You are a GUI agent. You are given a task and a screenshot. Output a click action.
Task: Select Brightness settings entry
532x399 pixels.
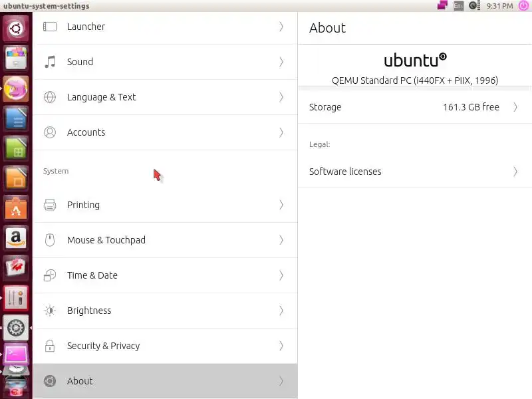coord(165,311)
